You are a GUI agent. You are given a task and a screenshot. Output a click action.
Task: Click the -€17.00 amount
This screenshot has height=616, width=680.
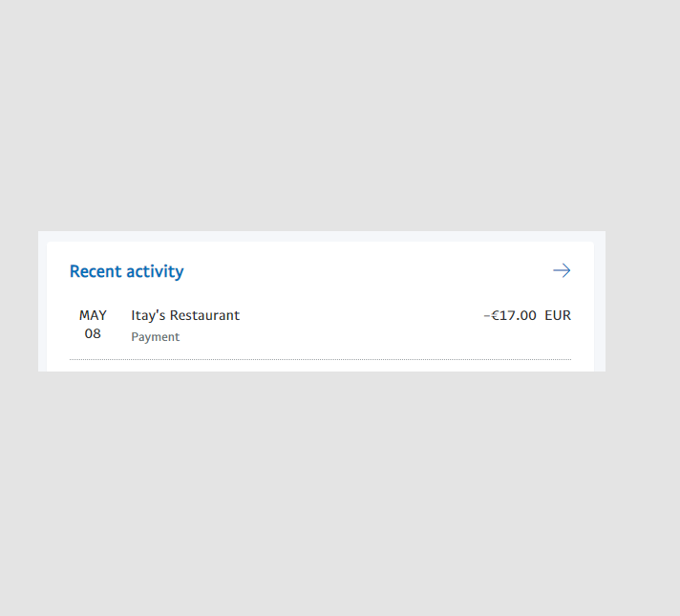tap(510, 315)
